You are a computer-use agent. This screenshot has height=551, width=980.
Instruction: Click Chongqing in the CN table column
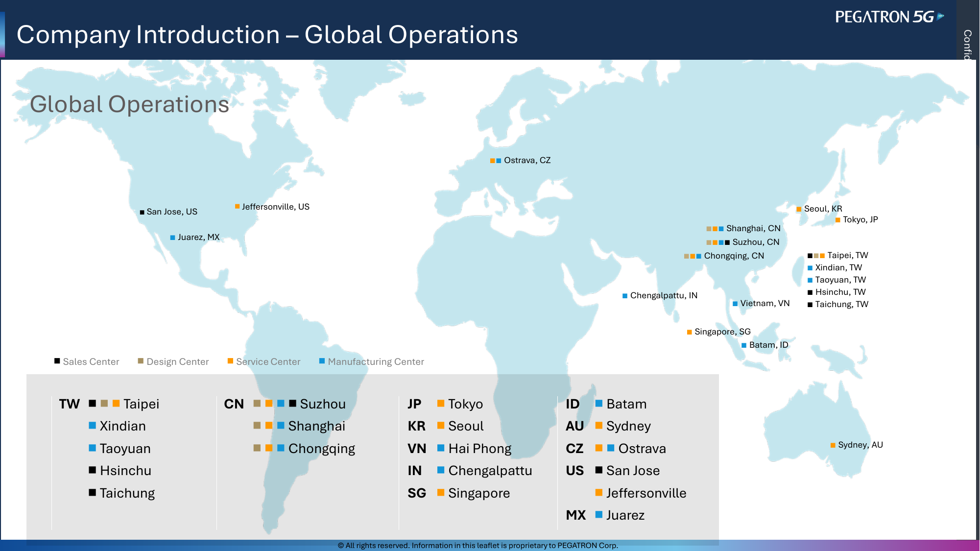322,449
